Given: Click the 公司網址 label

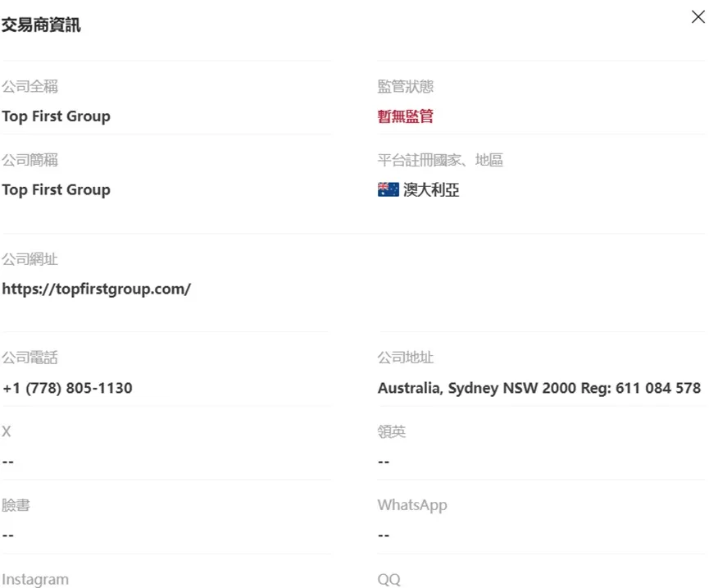Looking at the screenshot, I should click(x=30, y=259).
